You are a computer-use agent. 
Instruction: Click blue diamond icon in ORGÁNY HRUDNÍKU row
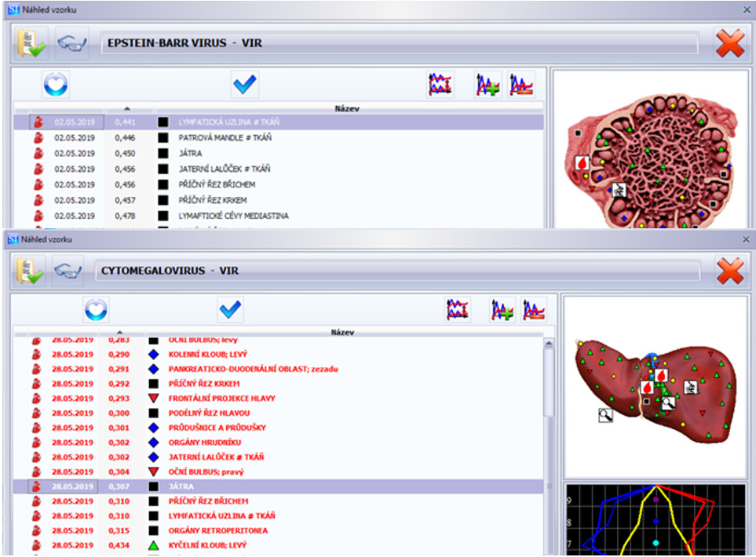click(x=153, y=442)
